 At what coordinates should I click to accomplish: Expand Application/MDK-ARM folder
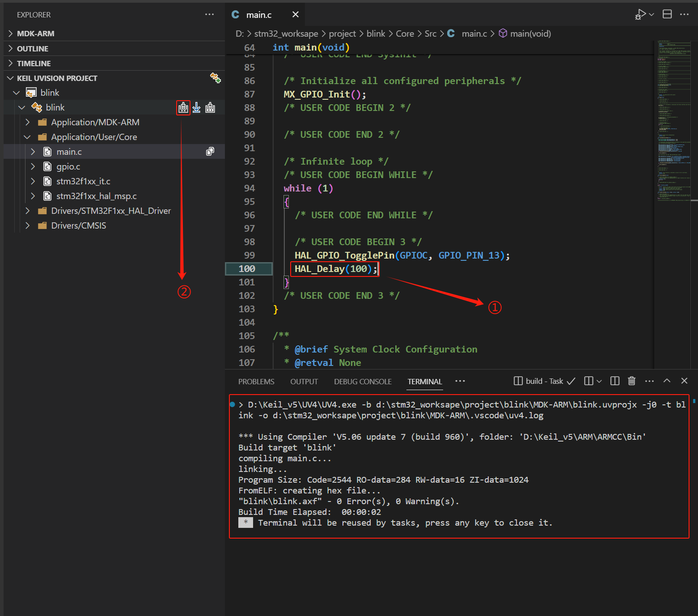tap(27, 122)
